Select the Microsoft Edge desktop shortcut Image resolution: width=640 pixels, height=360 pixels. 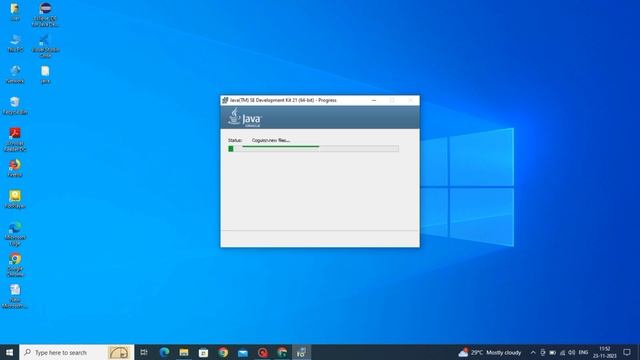[x=15, y=234]
